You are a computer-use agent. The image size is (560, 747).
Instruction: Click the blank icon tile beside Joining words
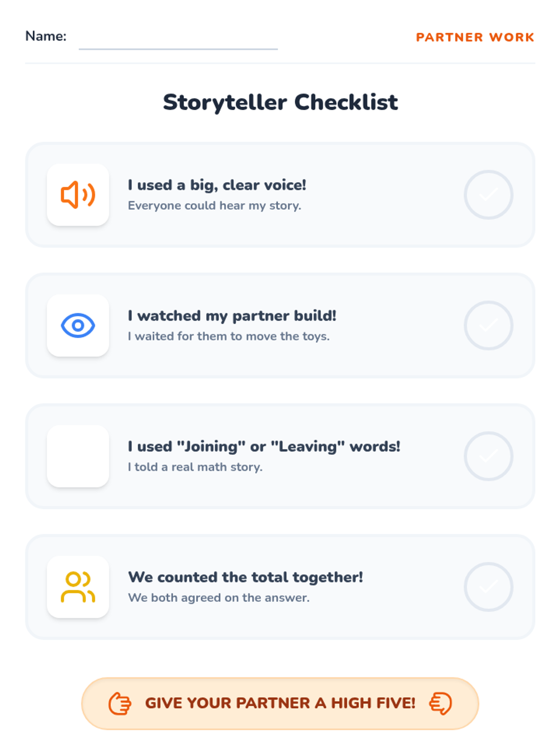pos(78,456)
